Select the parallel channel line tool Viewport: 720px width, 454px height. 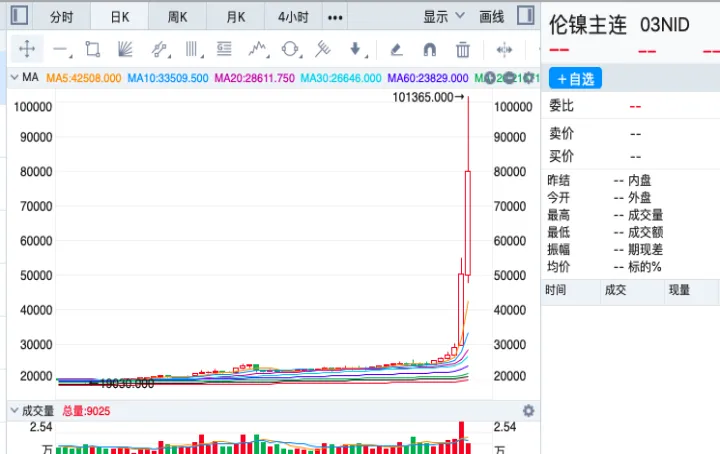pyautogui.click(x=159, y=49)
